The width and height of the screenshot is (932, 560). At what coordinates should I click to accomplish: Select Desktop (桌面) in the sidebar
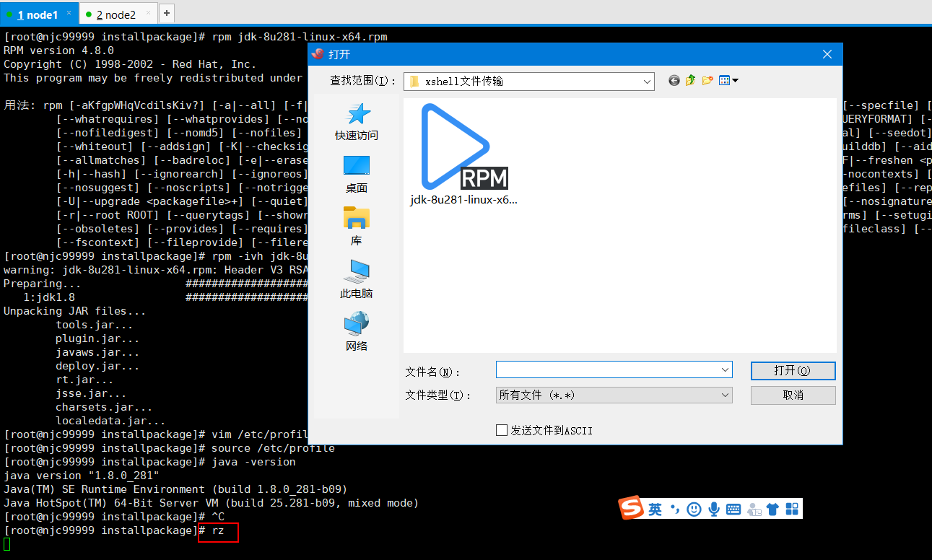355,173
